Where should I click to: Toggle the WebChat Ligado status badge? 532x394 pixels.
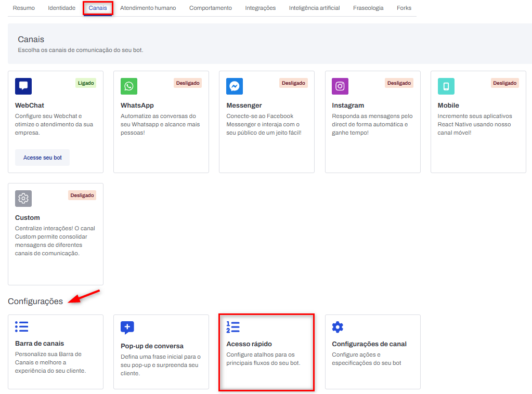86,83
